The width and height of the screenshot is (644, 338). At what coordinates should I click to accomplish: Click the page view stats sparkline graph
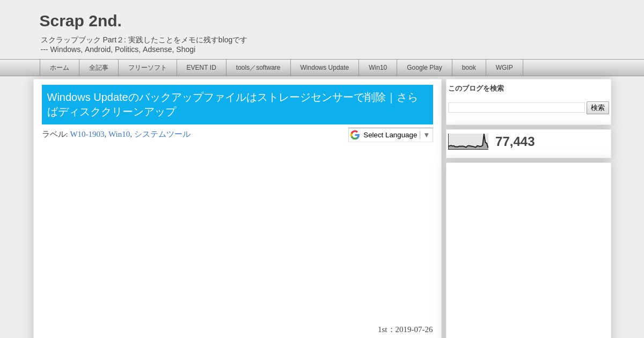coord(469,142)
